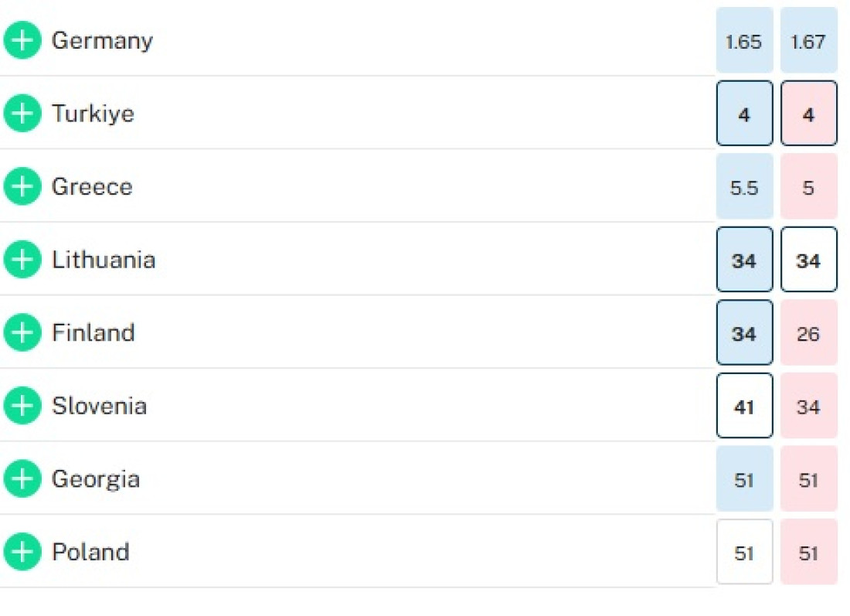Expand the Slovenia market plus icon
The image size is (850, 616).
point(22,406)
